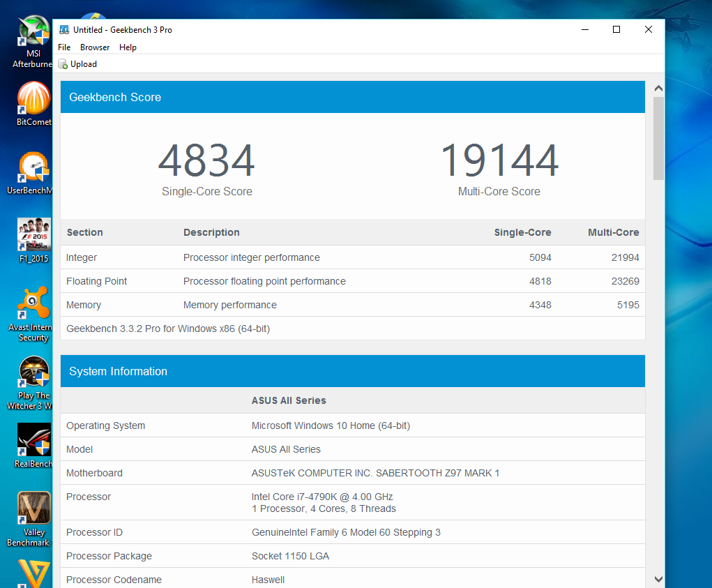Image resolution: width=712 pixels, height=588 pixels.
Task: Click the Memory single-core value 4348
Action: coord(540,305)
